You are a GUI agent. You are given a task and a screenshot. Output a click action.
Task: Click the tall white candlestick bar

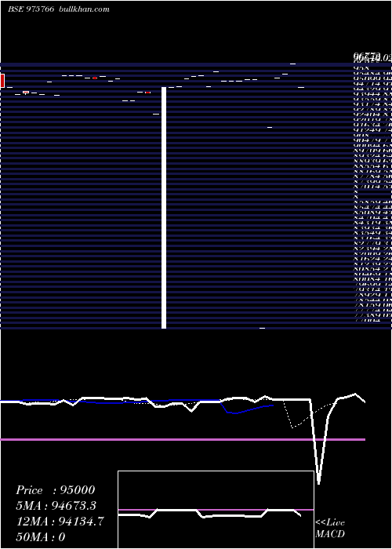(x=164, y=208)
